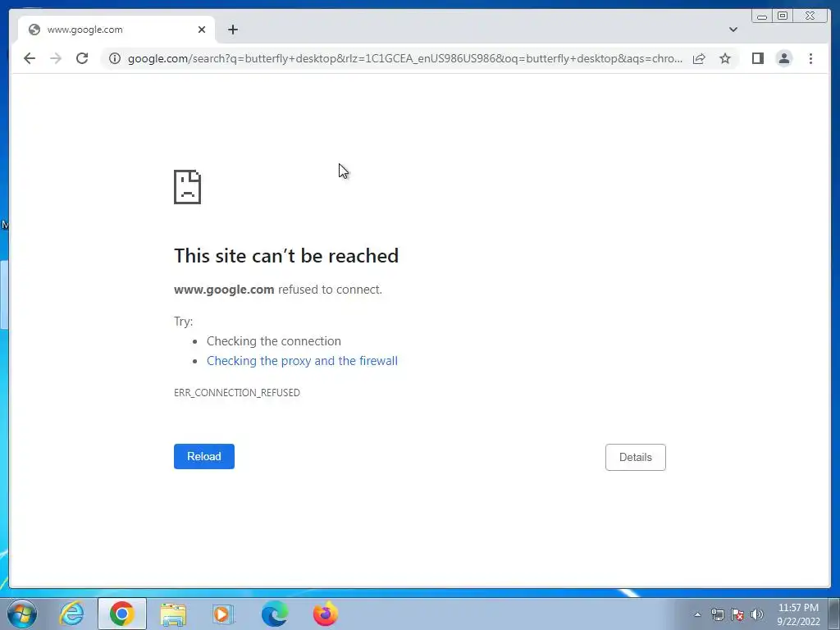Image resolution: width=840 pixels, height=630 pixels.
Task: Click the ERR_CONNECTION_REFUSED error code text
Action: click(x=237, y=393)
